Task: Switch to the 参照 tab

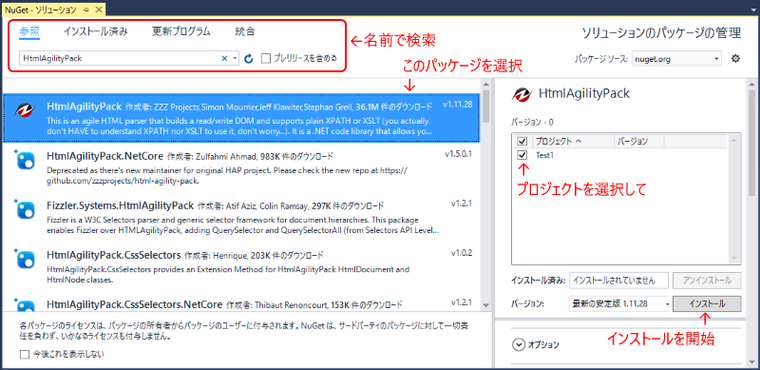Action: (x=29, y=32)
